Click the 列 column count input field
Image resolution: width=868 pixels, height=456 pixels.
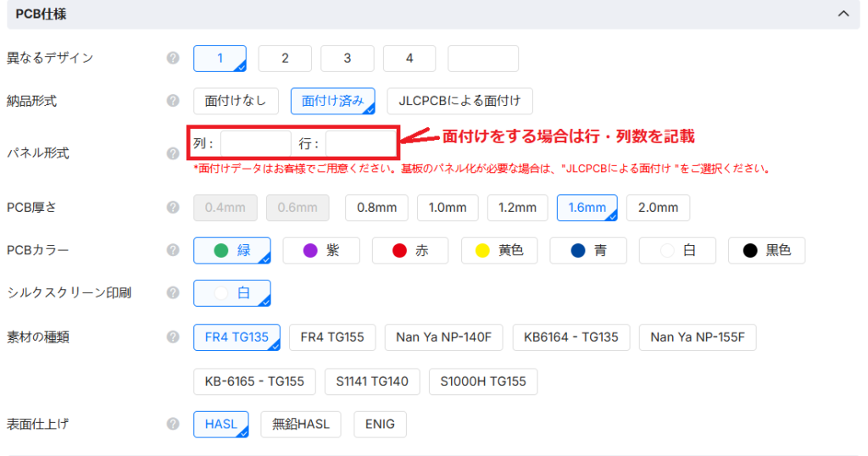coord(255,144)
